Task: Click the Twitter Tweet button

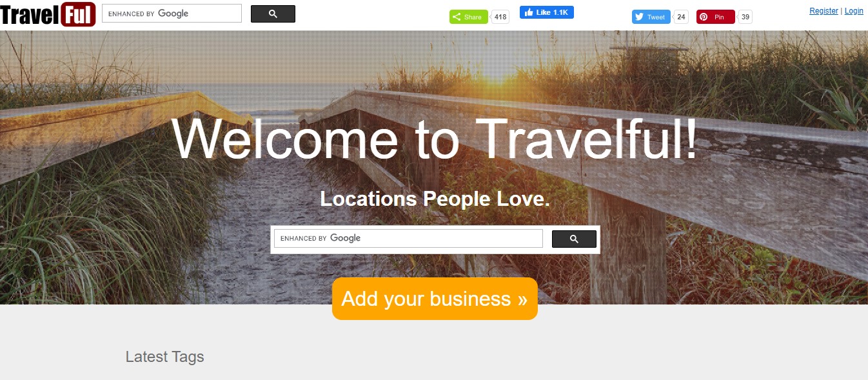Action: point(651,17)
